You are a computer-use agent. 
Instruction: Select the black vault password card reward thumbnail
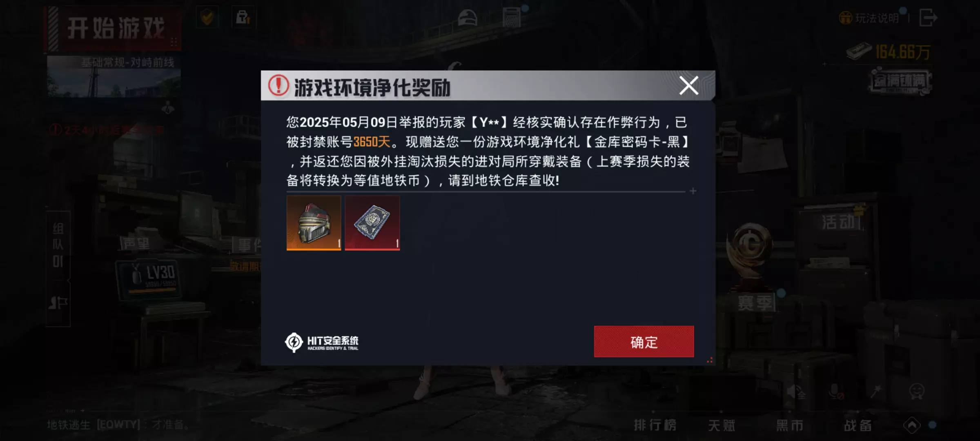coord(372,223)
